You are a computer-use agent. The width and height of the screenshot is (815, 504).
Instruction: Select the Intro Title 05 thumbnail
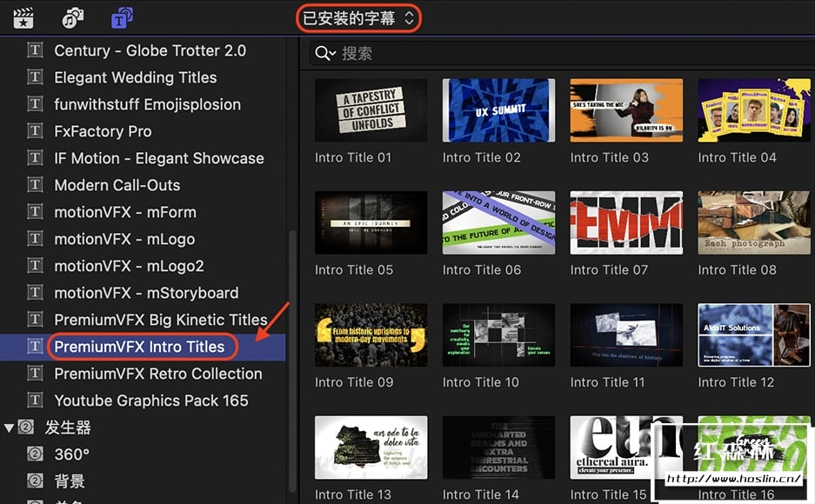click(371, 222)
